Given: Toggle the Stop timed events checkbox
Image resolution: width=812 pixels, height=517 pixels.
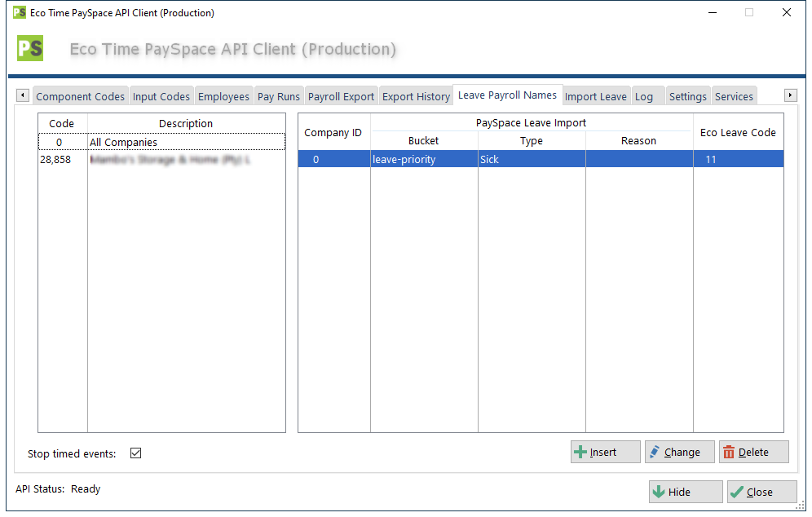Looking at the screenshot, I should coord(136,453).
